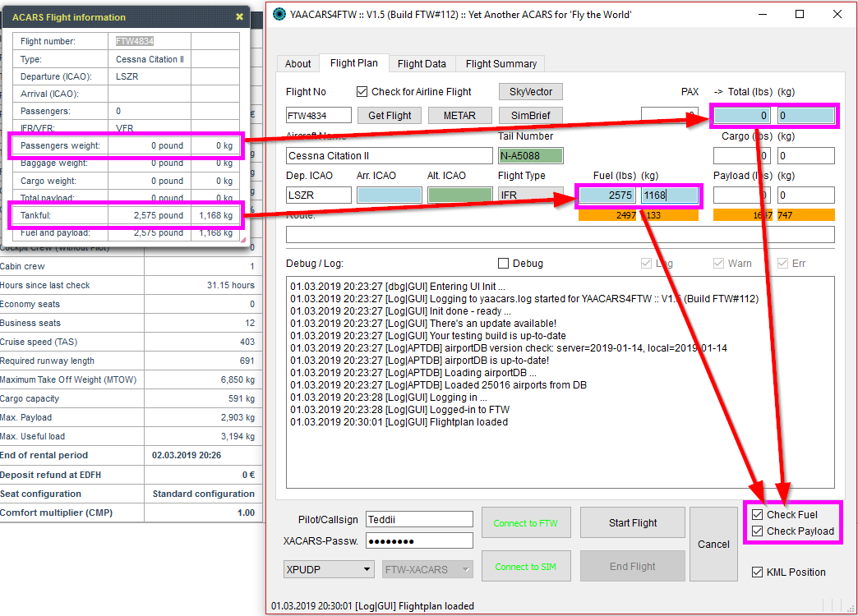This screenshot has height=616, width=858.
Task: Click the YAACARS4FTW app icon in title bar
Action: [279, 14]
